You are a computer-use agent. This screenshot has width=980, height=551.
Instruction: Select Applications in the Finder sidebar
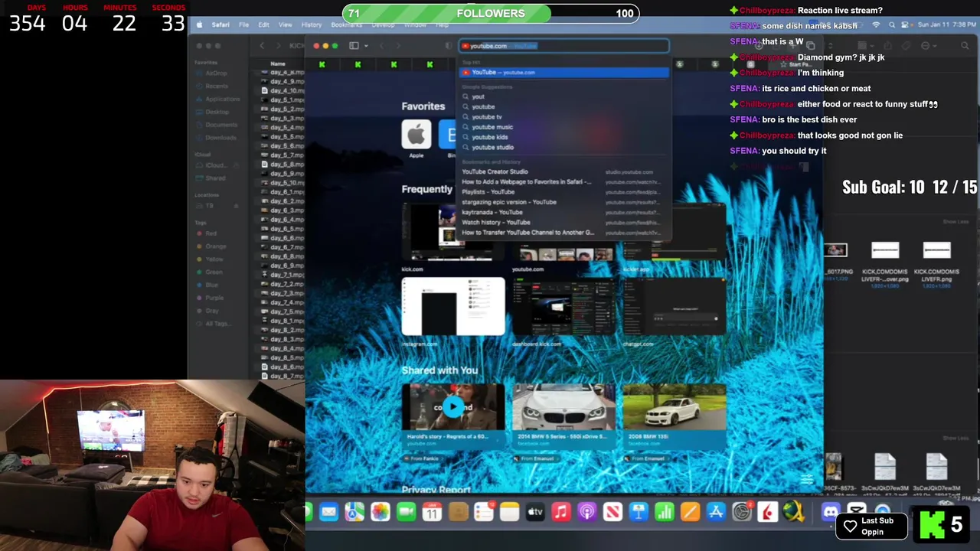(222, 99)
